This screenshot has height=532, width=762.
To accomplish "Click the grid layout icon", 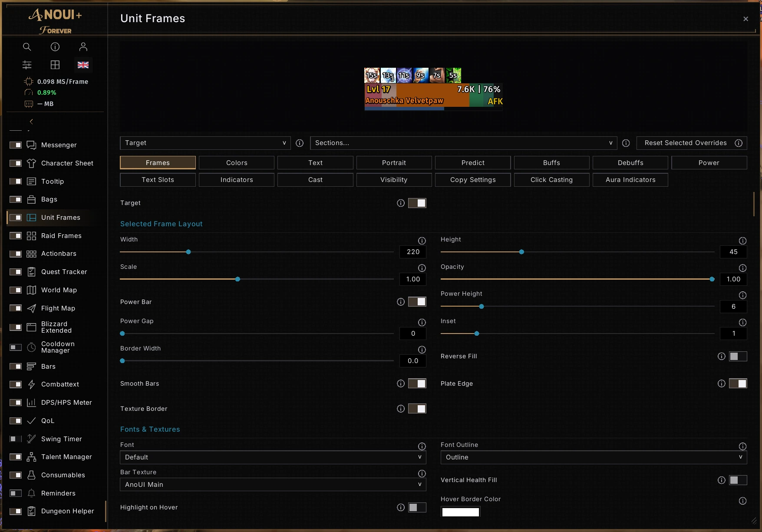I will 55,65.
